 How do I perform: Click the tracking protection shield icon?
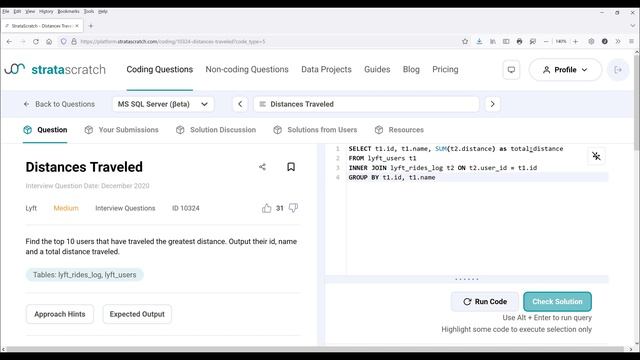tap(63, 42)
